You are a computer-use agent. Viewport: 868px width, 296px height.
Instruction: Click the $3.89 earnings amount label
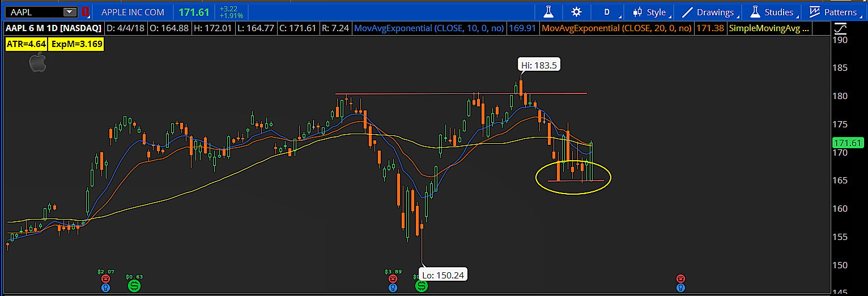click(x=393, y=272)
